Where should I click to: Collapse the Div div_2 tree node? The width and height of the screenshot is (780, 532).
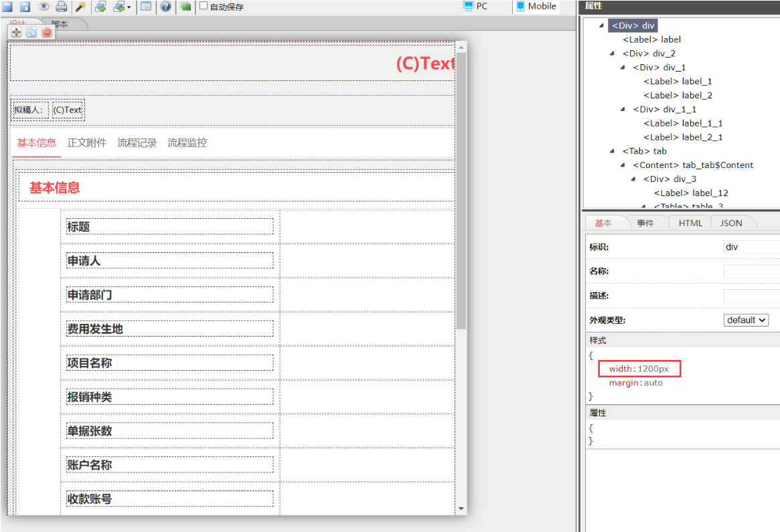click(x=612, y=54)
